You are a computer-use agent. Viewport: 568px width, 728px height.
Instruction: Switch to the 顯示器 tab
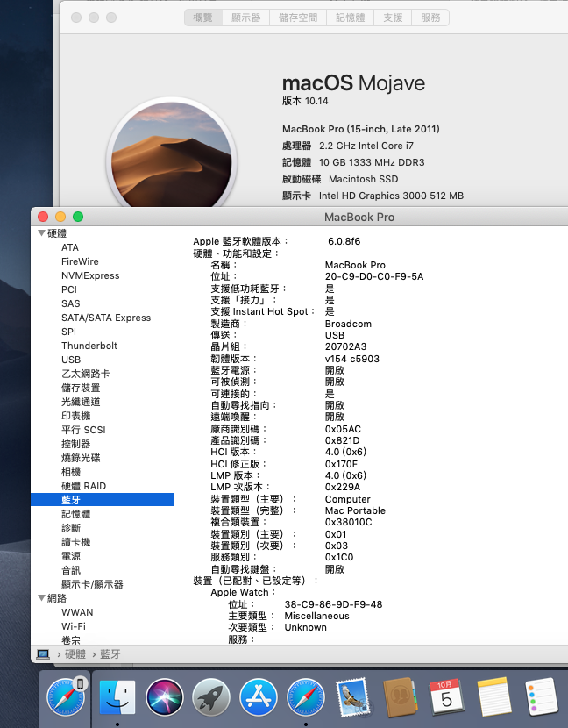coord(246,18)
